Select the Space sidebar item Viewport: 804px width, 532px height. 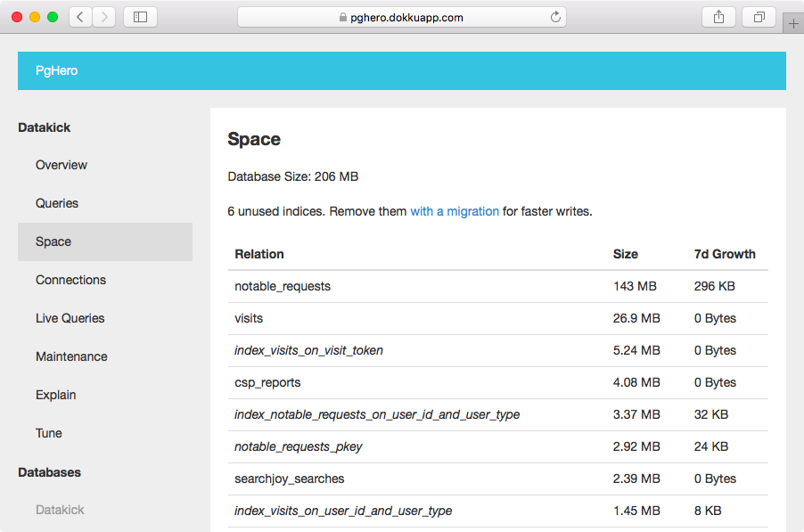tap(105, 241)
